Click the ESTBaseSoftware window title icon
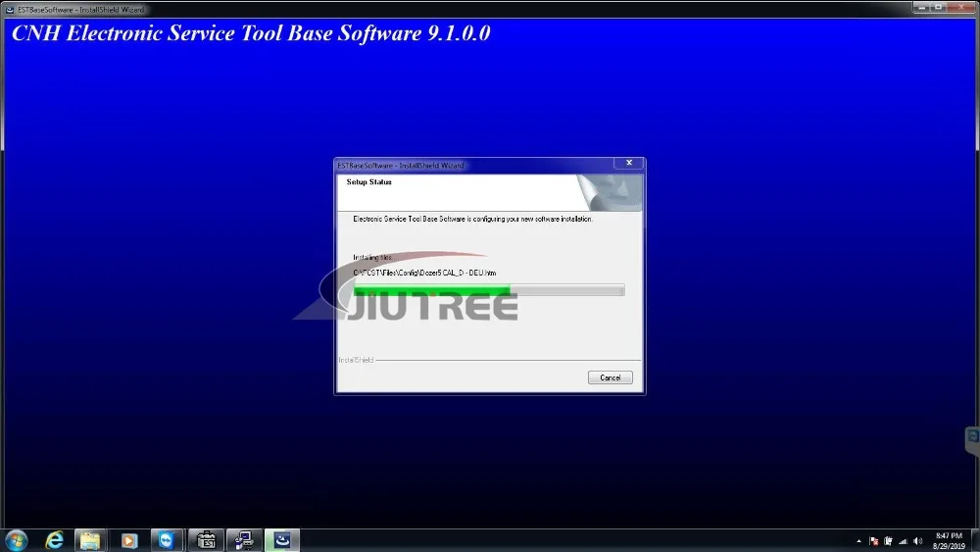The width and height of the screenshot is (980, 552). [10, 10]
